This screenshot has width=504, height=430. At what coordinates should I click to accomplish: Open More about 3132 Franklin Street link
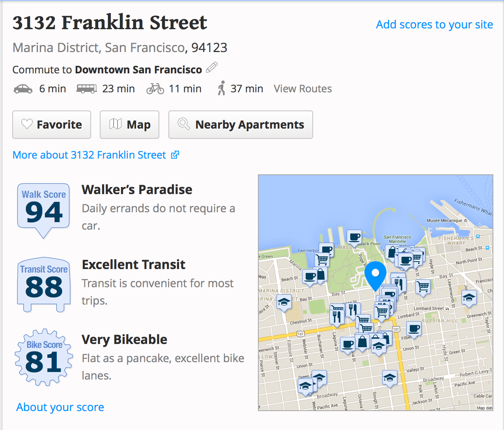(90, 155)
